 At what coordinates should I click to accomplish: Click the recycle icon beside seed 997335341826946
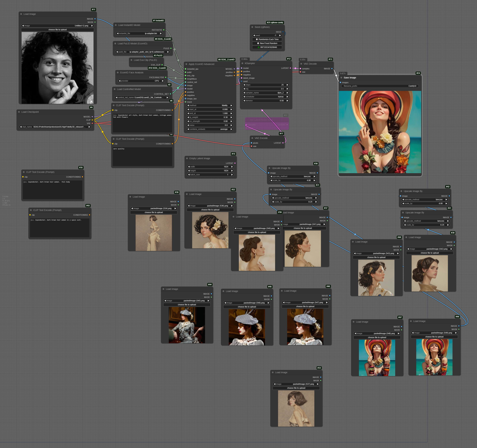click(258, 47)
